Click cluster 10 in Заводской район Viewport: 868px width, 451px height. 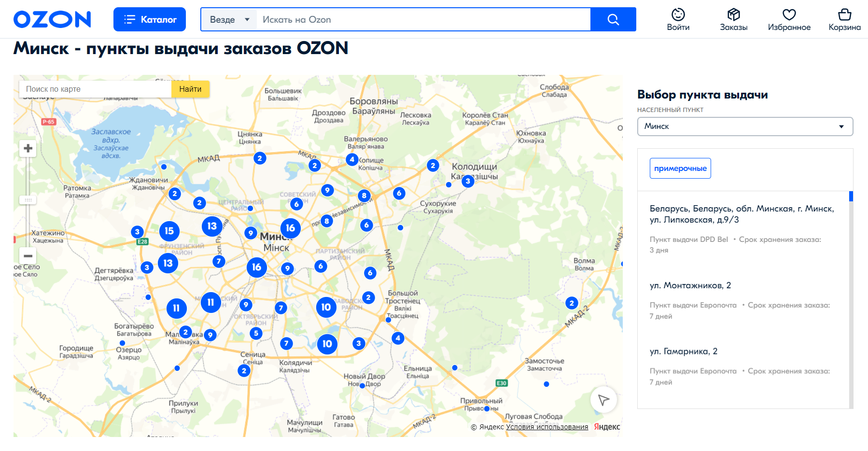coord(326,307)
